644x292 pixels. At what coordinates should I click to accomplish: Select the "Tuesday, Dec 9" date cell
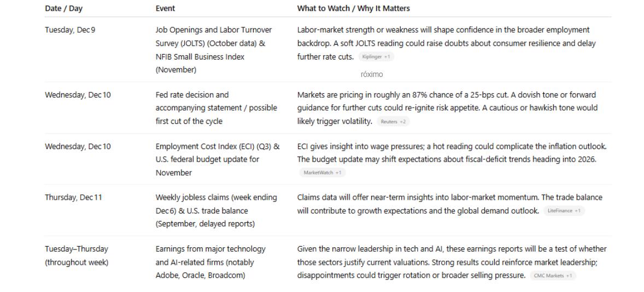click(x=70, y=30)
